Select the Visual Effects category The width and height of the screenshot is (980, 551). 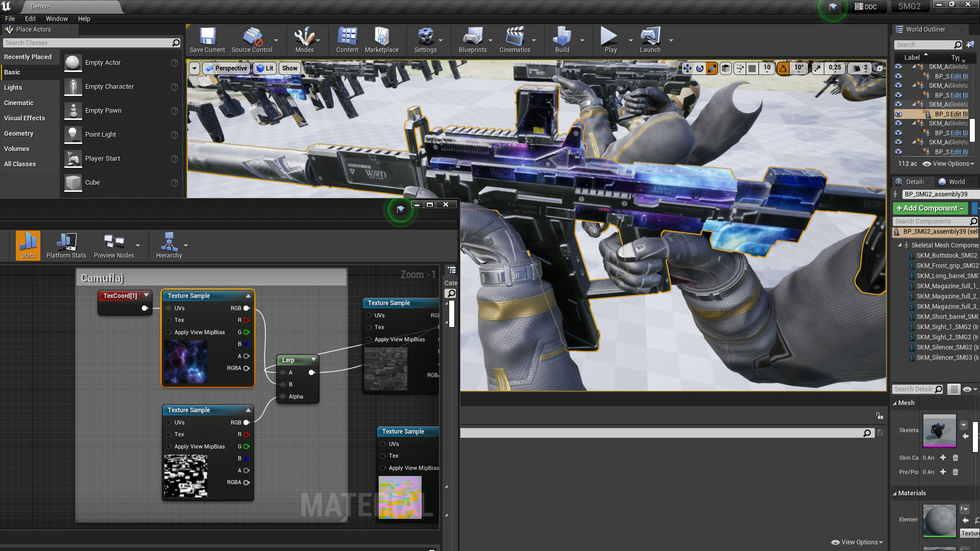click(24, 118)
